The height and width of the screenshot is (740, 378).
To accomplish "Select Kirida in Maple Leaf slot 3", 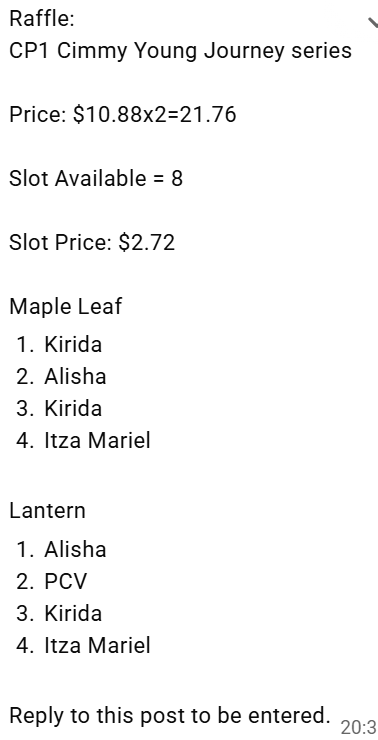I will pyautogui.click(x=73, y=408).
